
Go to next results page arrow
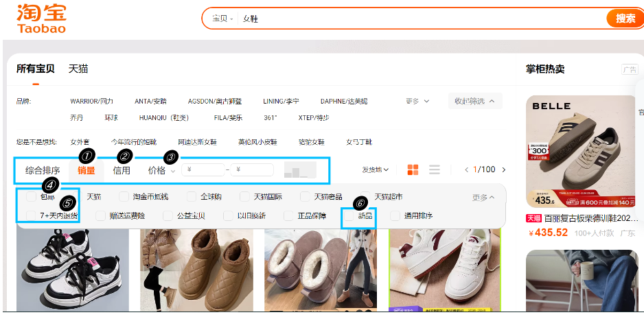[504, 169]
